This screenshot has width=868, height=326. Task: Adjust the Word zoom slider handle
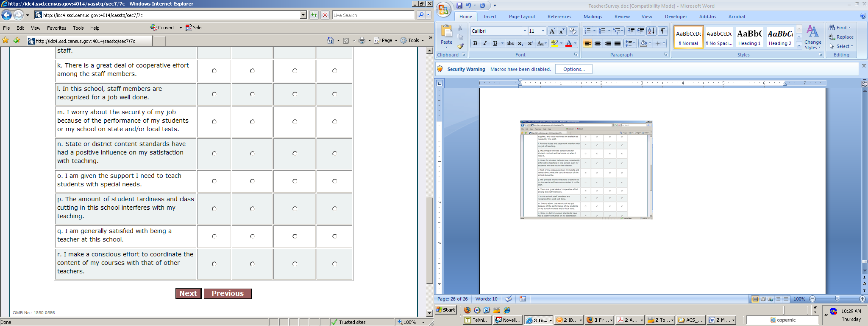[837, 299]
